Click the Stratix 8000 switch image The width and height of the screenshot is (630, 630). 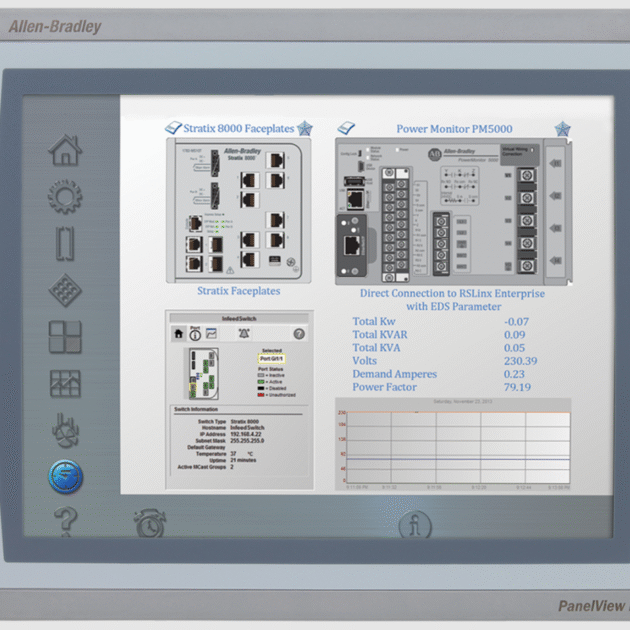[x=237, y=208]
